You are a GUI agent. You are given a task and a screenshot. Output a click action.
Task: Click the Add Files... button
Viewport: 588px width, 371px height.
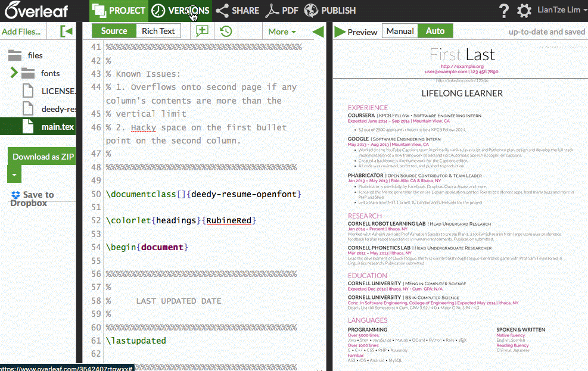(21, 32)
